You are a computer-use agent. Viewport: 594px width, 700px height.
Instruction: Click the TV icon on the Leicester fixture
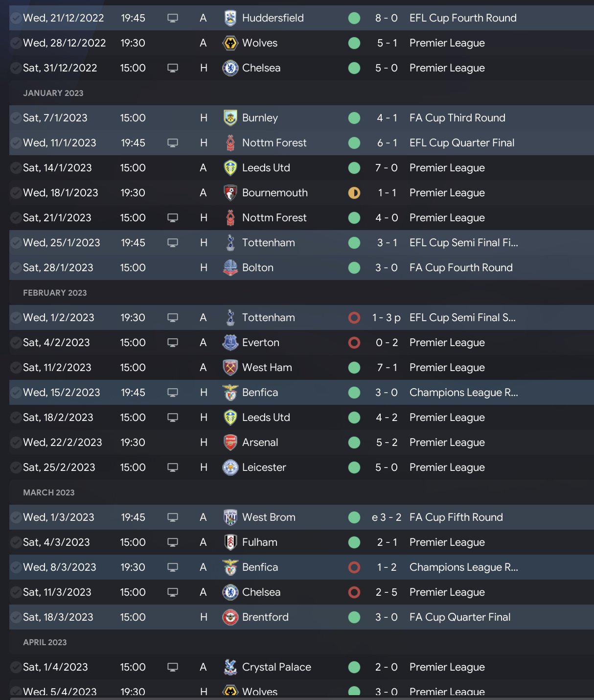(x=173, y=467)
